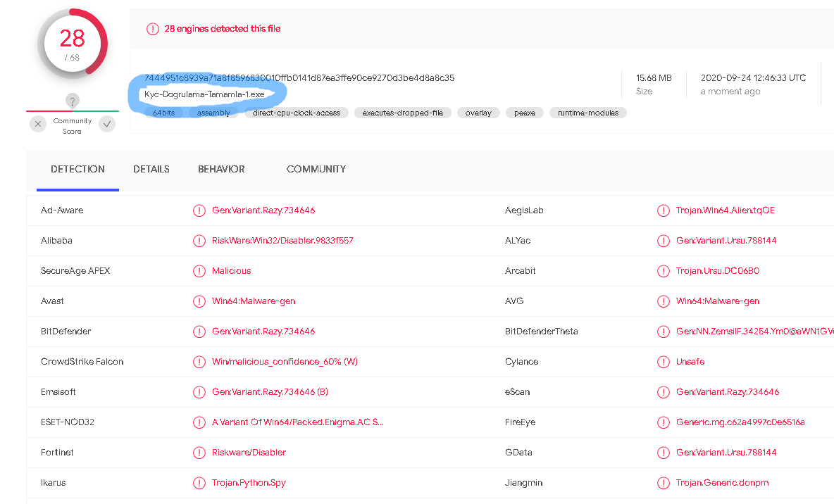This screenshot has width=834, height=504.
Task: Click the Alibaba result RiskWare:Win32/Disabler.9833f557
Action: pyautogui.click(x=282, y=241)
